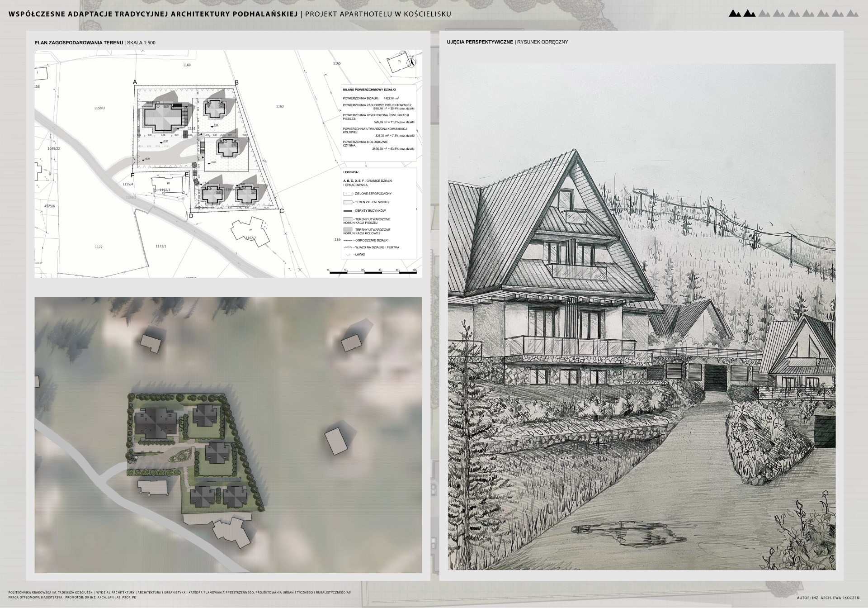Click the Ujęcia Perspektywiczne heading

pyautogui.click(x=480, y=42)
